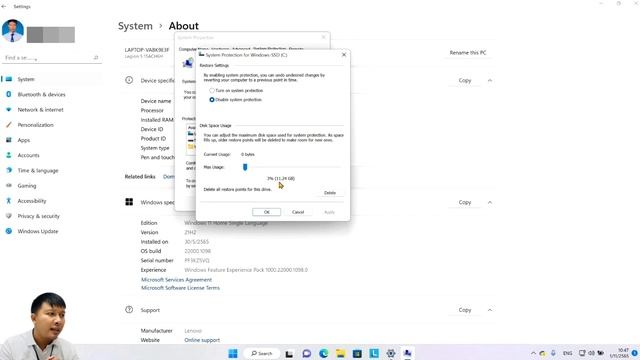
Task: Click the System Properties taskbar icon
Action: (407, 353)
